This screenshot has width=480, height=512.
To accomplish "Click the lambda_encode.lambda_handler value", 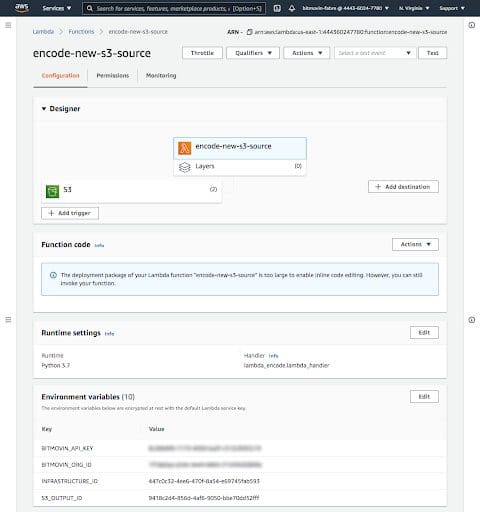I will pos(286,365).
